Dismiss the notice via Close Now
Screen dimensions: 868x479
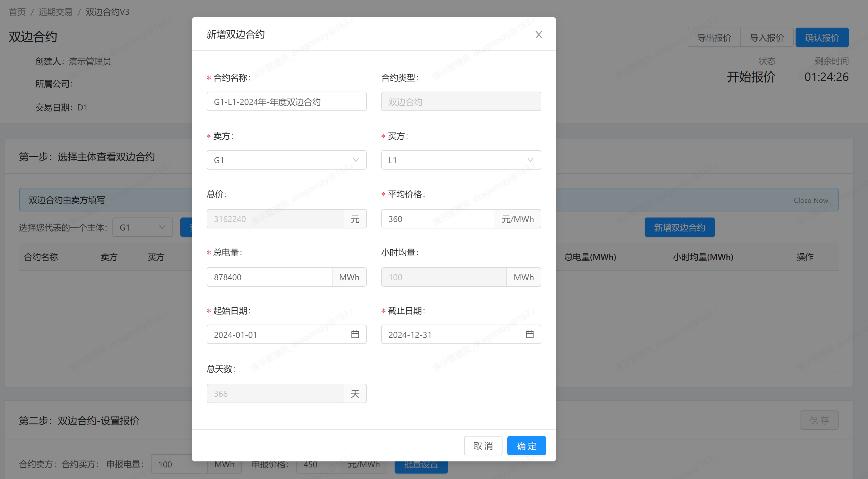[811, 200]
